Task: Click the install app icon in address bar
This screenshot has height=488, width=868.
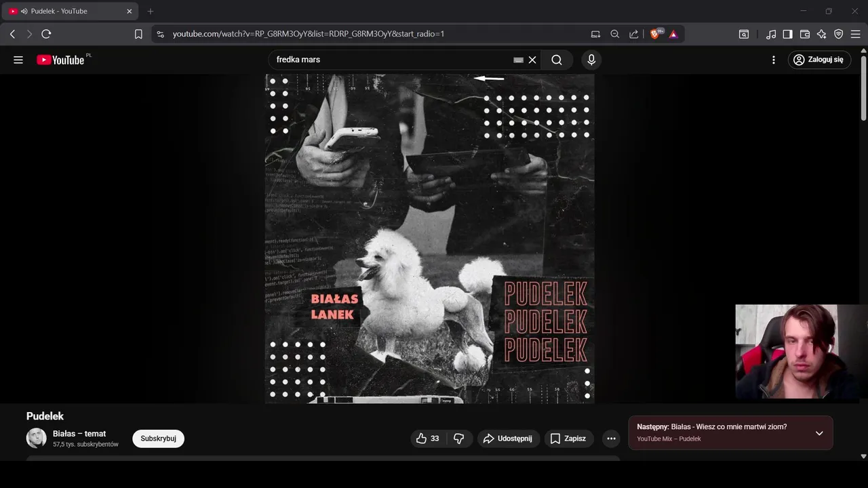Action: pyautogui.click(x=595, y=34)
